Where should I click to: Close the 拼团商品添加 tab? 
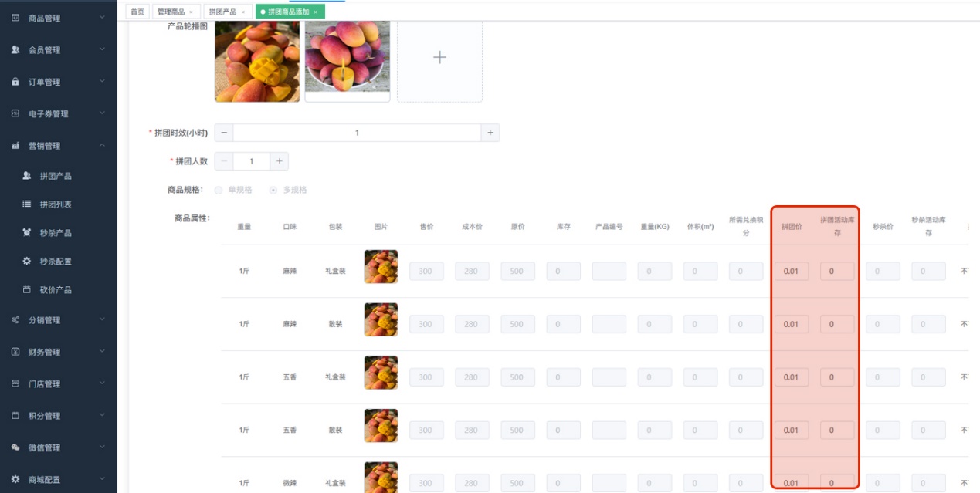pos(315,12)
